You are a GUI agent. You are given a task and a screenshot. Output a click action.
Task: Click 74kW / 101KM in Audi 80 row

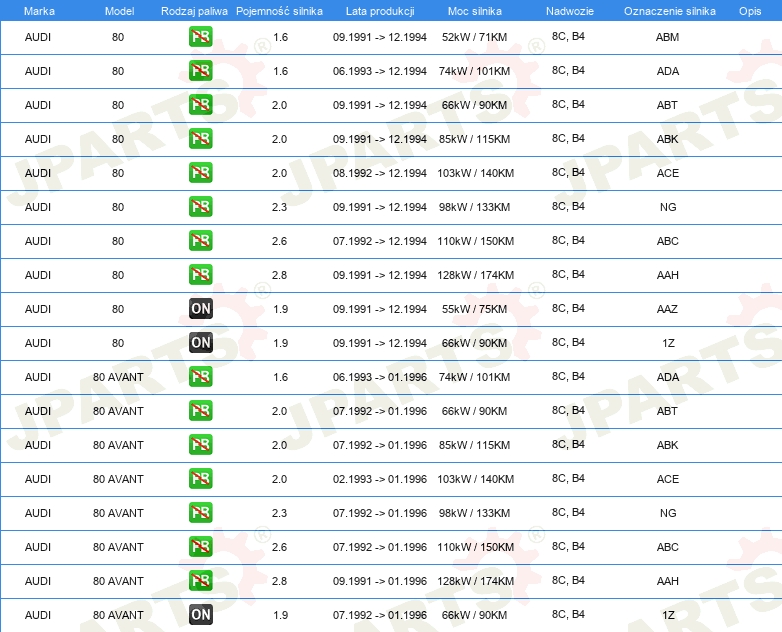474,71
